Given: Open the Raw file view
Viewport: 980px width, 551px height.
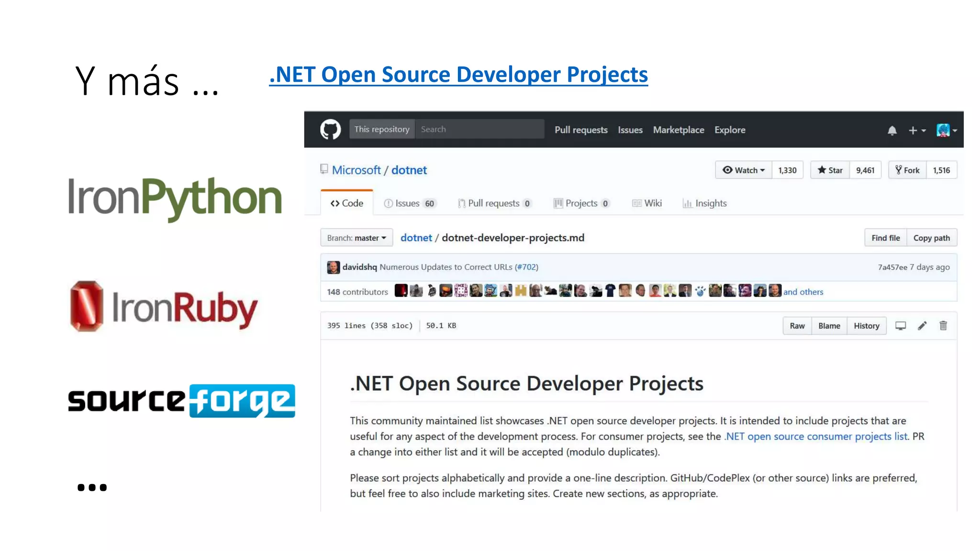Looking at the screenshot, I should 797,326.
